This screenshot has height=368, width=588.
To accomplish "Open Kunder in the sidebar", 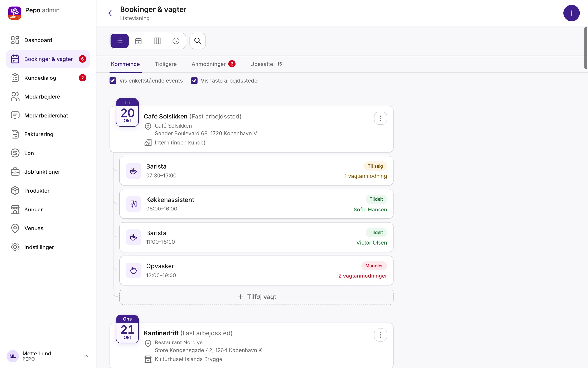I will (48, 210).
